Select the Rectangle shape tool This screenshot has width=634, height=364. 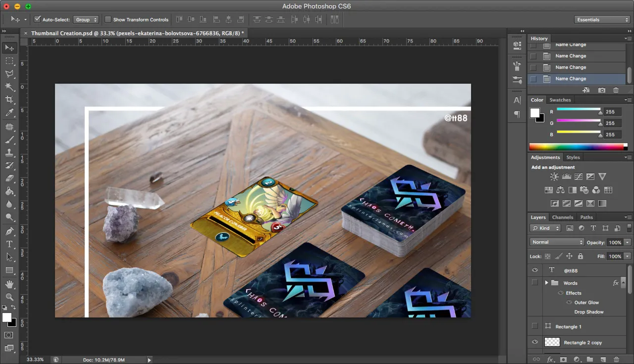(9, 270)
